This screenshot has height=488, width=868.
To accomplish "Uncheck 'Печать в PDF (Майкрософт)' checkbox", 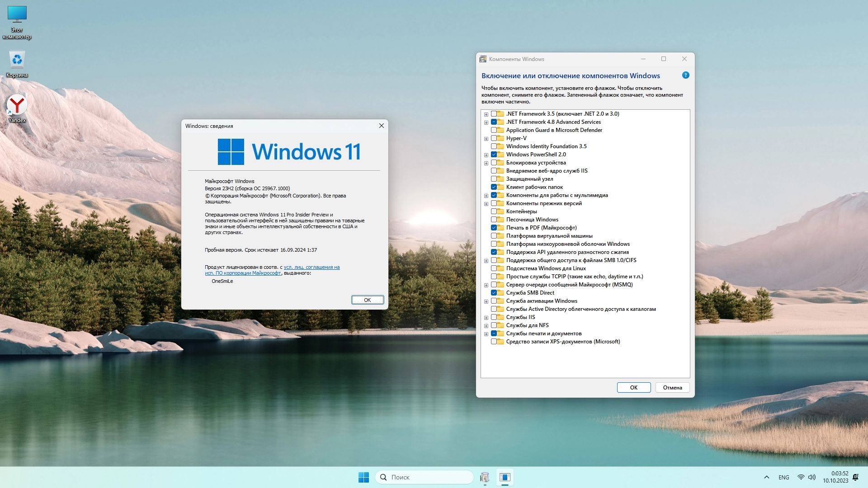I will click(x=494, y=228).
